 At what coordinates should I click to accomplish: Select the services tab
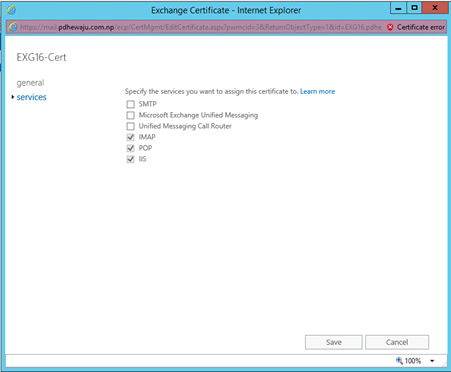click(32, 97)
